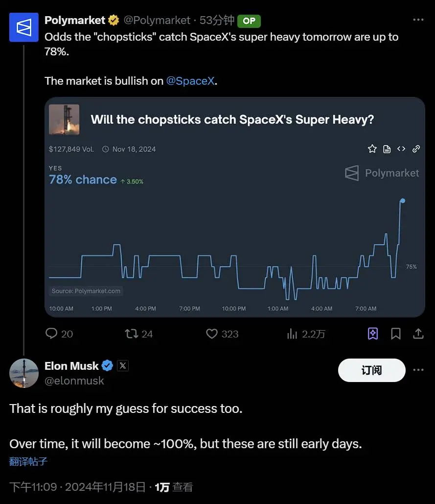Share Polymarket's tweet via the share icon
This screenshot has height=504, width=435.
coord(418,334)
